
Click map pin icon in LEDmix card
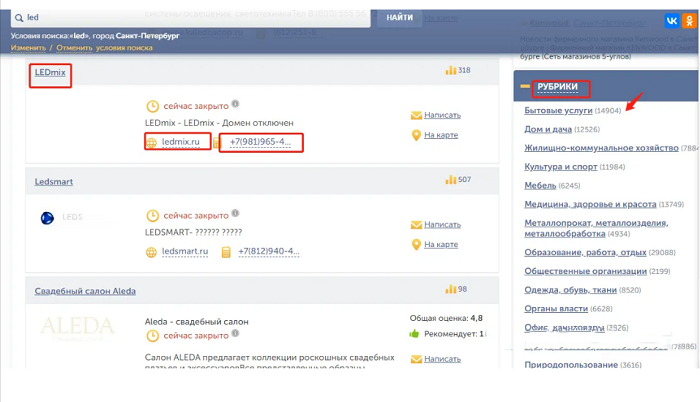(x=416, y=135)
